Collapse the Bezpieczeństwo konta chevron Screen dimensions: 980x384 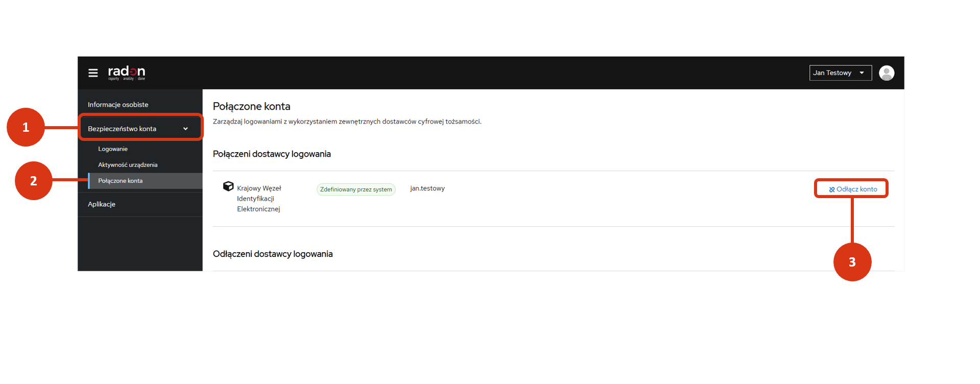185,129
